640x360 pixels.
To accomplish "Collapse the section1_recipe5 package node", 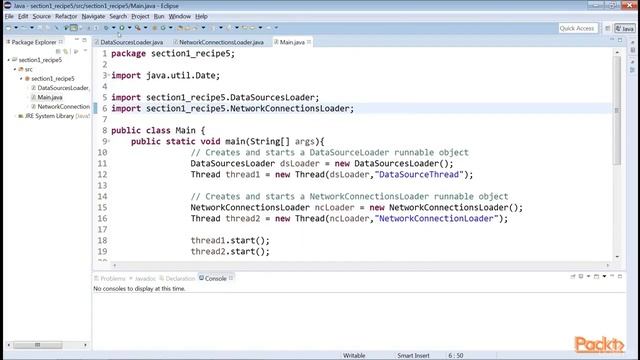I will pos(21,79).
